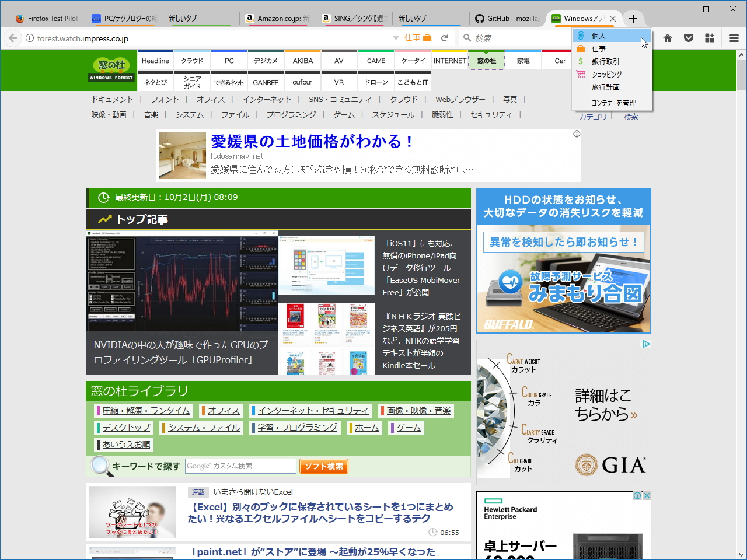Click the clock icon beside 最終更新日
Viewport: 747px width, 560px height.
coord(103,197)
